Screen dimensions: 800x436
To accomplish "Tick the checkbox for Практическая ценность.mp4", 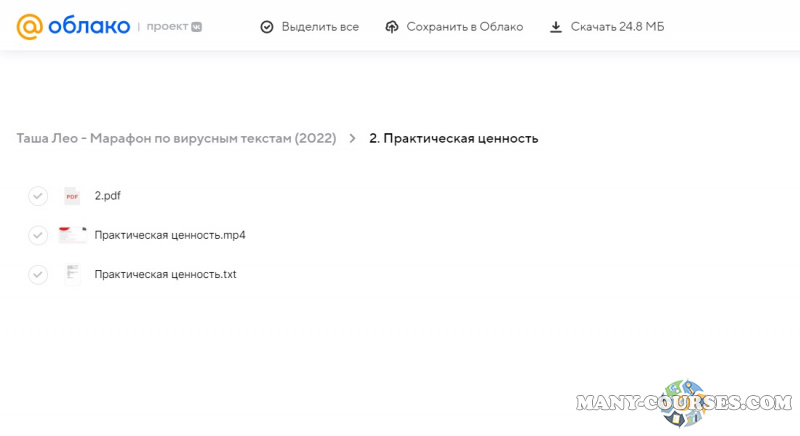I will tap(38, 235).
